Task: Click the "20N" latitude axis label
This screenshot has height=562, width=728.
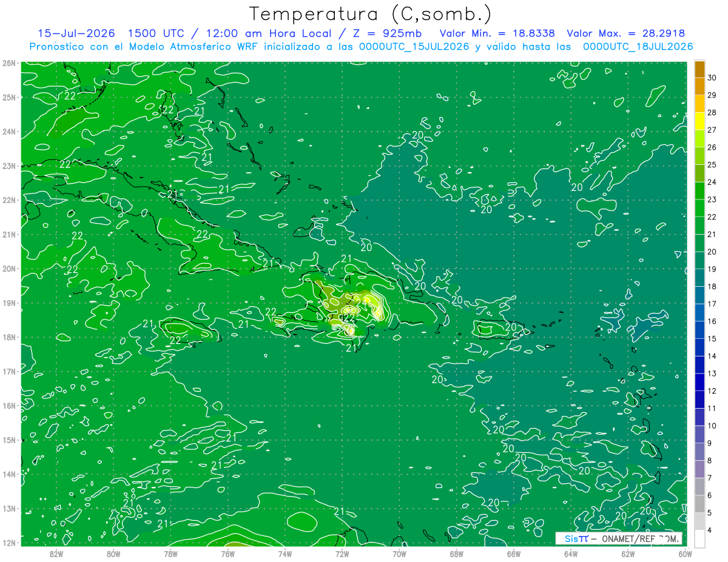Action: (8, 269)
